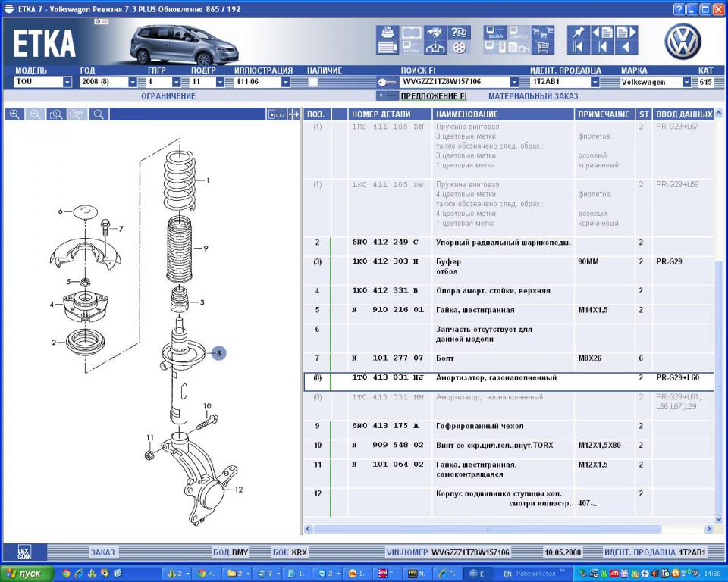Click the taskbar clock showing 14:50
This screenshot has width=728, height=582.
pyautogui.click(x=713, y=574)
